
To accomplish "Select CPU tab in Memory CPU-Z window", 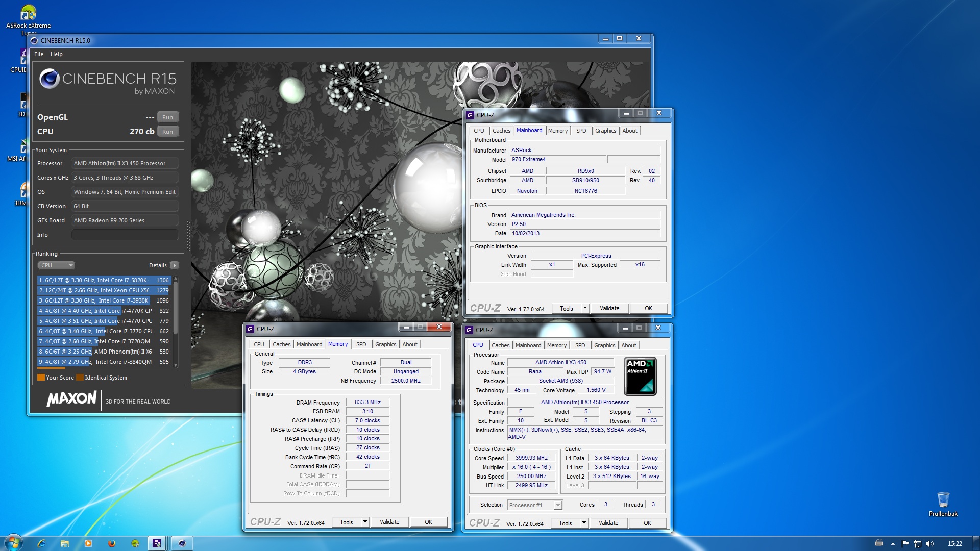I will tap(259, 344).
